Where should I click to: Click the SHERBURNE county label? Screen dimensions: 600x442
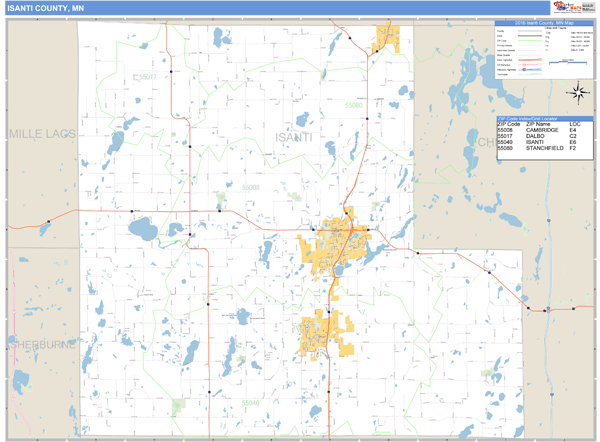[38, 343]
